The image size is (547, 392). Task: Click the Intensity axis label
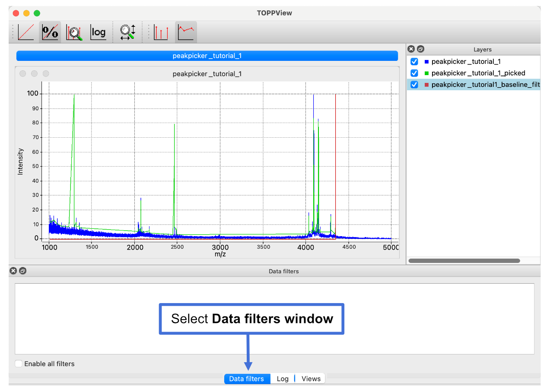20,161
